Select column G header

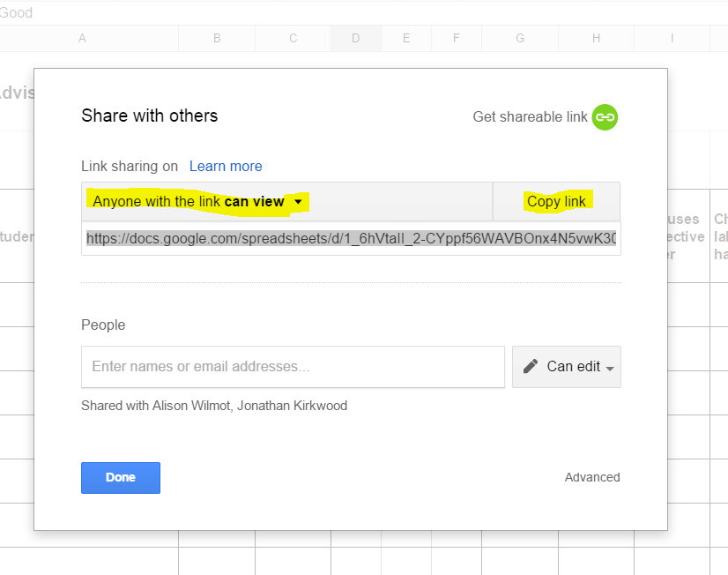[x=520, y=38]
